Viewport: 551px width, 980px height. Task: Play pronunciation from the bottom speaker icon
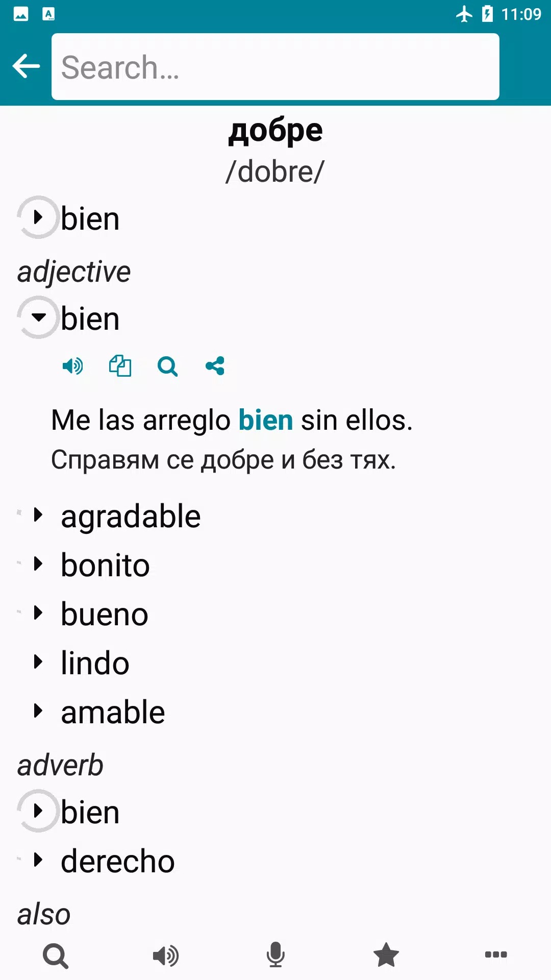(x=166, y=955)
